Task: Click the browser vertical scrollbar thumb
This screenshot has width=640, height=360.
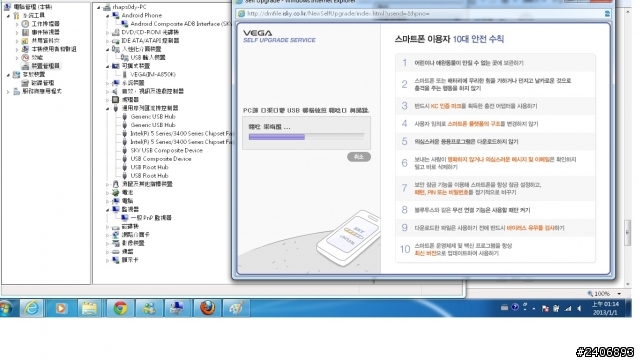Action: coord(628,233)
